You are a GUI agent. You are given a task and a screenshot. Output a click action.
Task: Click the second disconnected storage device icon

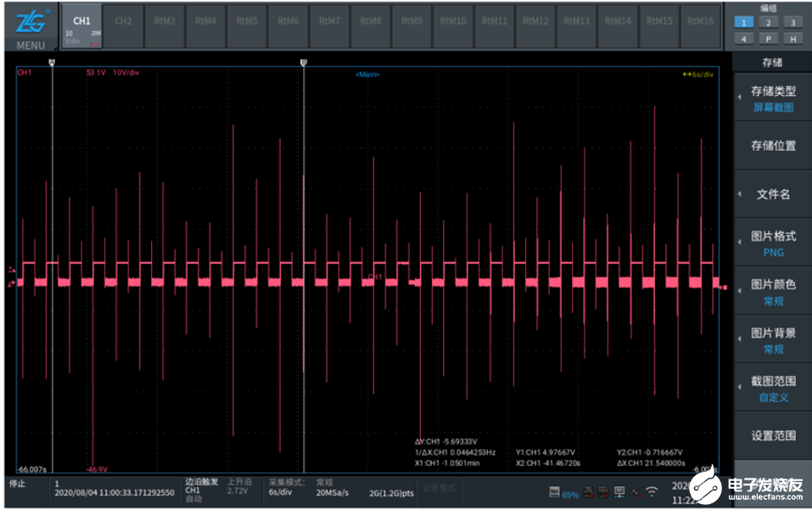pos(603,492)
